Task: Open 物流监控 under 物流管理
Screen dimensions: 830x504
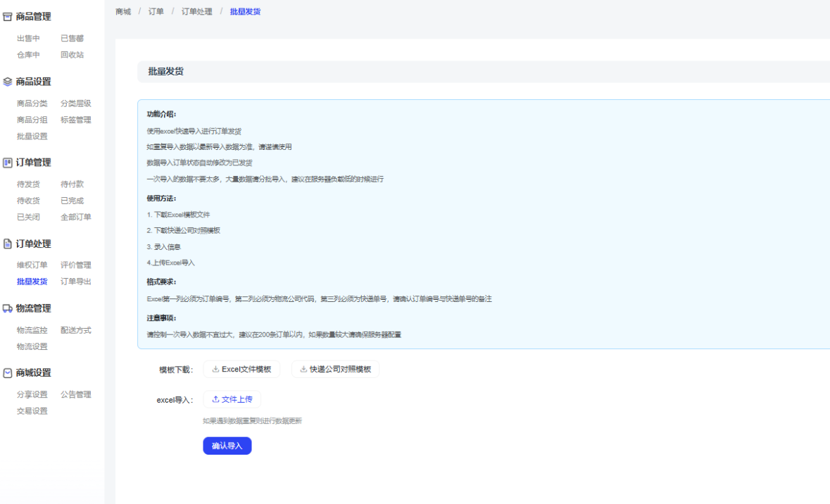Action: click(32, 330)
